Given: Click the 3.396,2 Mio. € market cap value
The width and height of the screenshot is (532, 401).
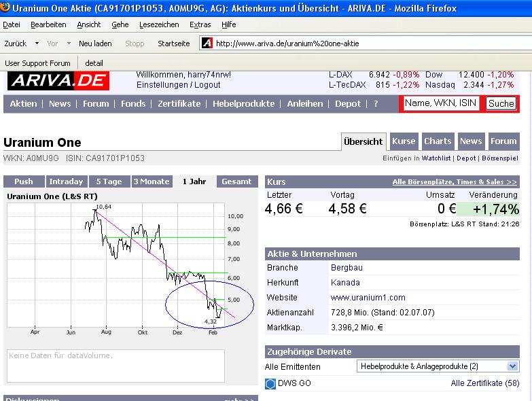Looking at the screenshot, I should (357, 328).
